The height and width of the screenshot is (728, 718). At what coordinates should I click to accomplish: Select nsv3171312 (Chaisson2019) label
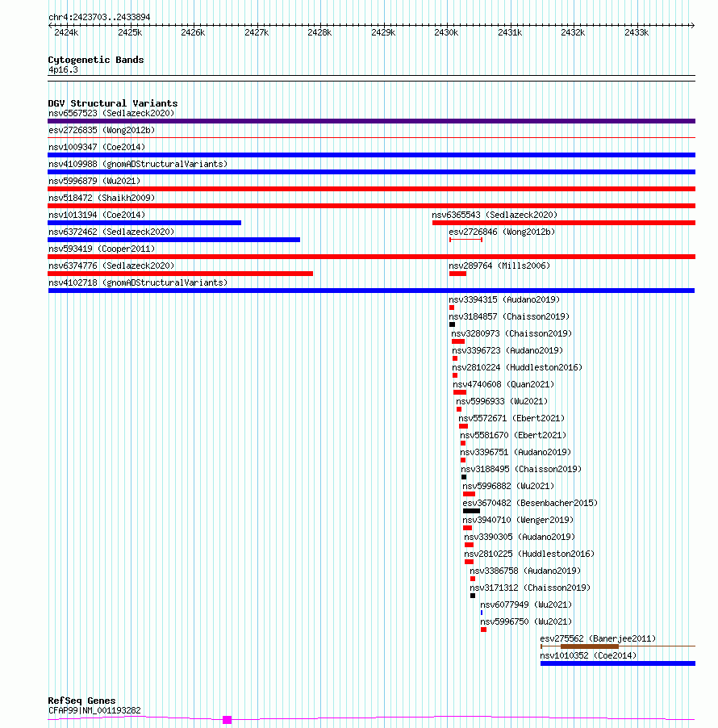tap(530, 588)
